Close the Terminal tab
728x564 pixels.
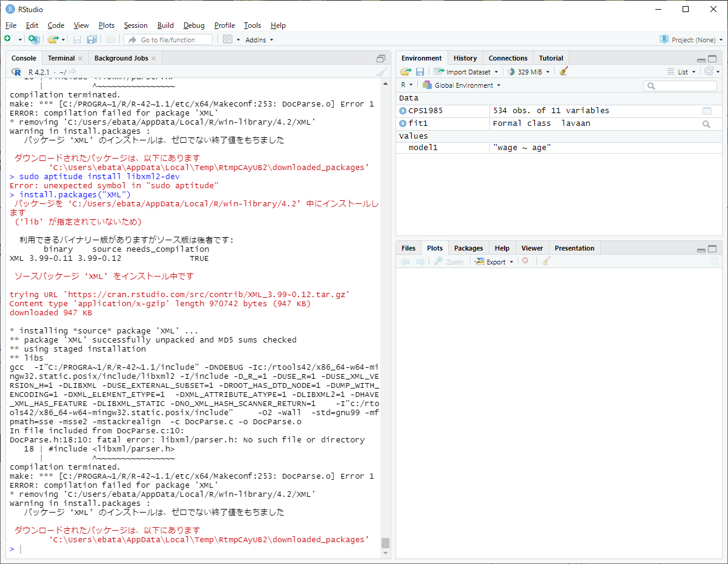[80, 58]
